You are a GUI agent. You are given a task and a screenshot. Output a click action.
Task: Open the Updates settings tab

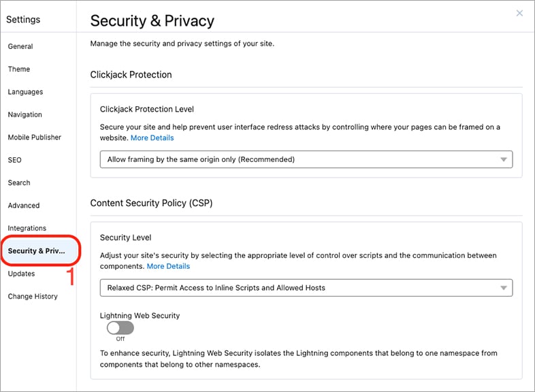point(22,274)
